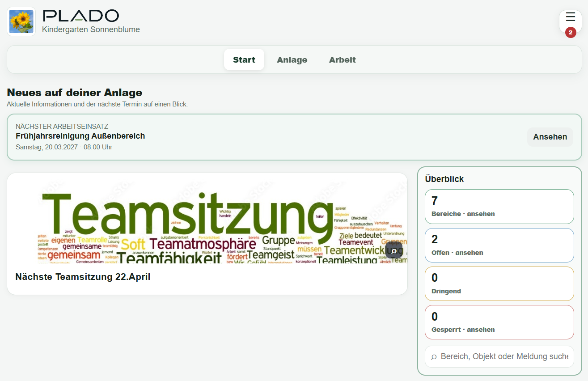Click the 'Frühjahrsreinigung Außenbereich' title

pos(80,136)
